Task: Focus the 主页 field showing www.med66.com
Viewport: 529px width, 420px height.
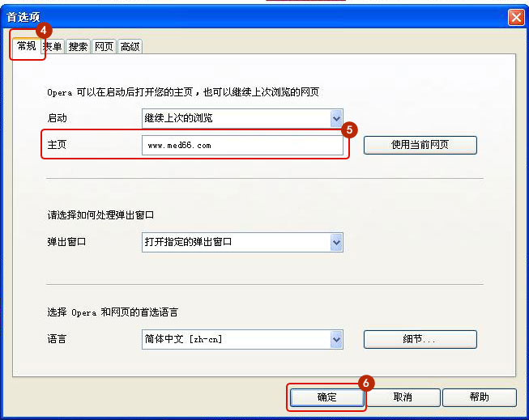Action: pyautogui.click(x=242, y=146)
